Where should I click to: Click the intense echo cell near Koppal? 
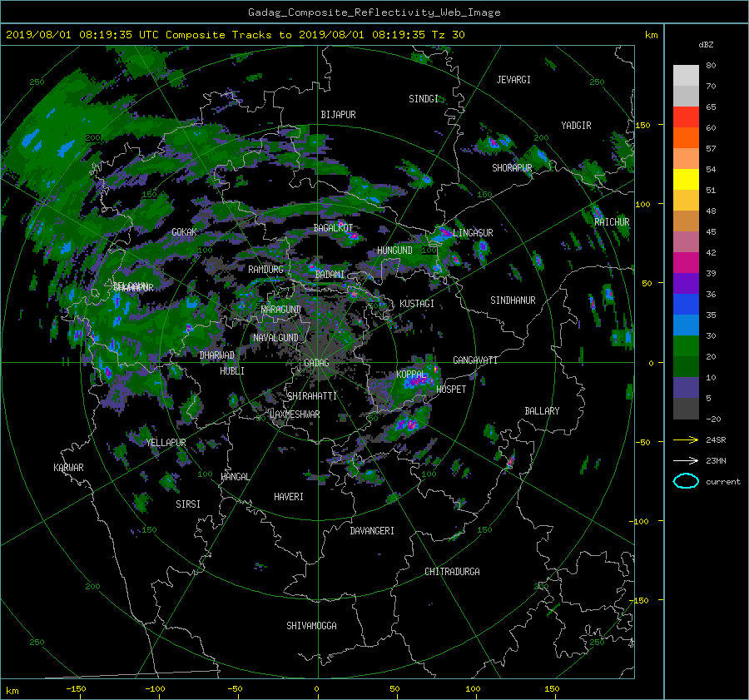pos(420,381)
